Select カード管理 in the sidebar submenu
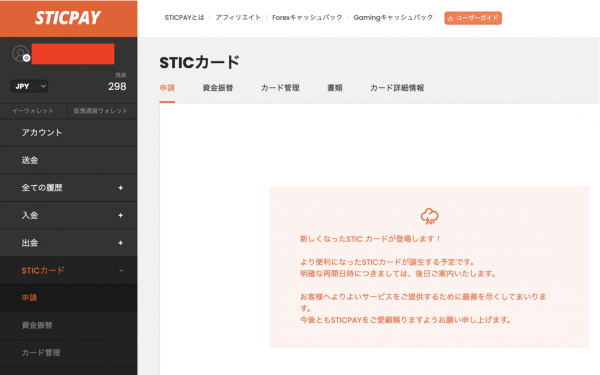The width and height of the screenshot is (600, 375). point(68,353)
